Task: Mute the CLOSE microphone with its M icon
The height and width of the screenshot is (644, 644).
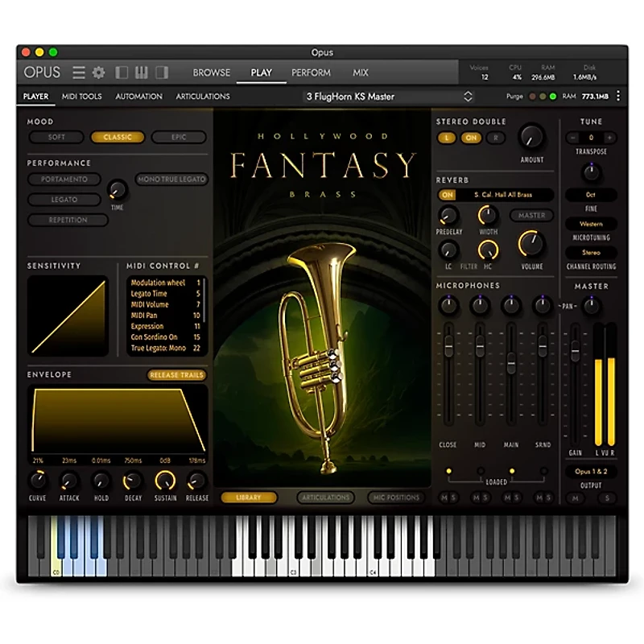Action: click(444, 497)
